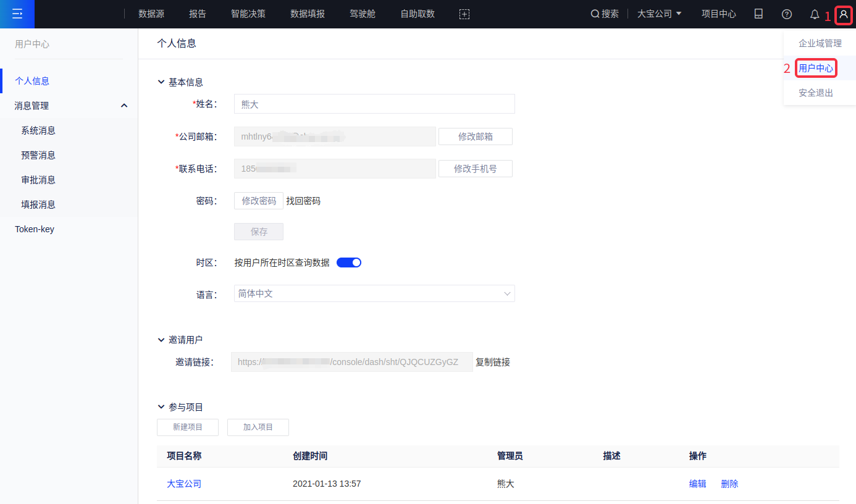Collapse the 邀请用户 section

161,340
